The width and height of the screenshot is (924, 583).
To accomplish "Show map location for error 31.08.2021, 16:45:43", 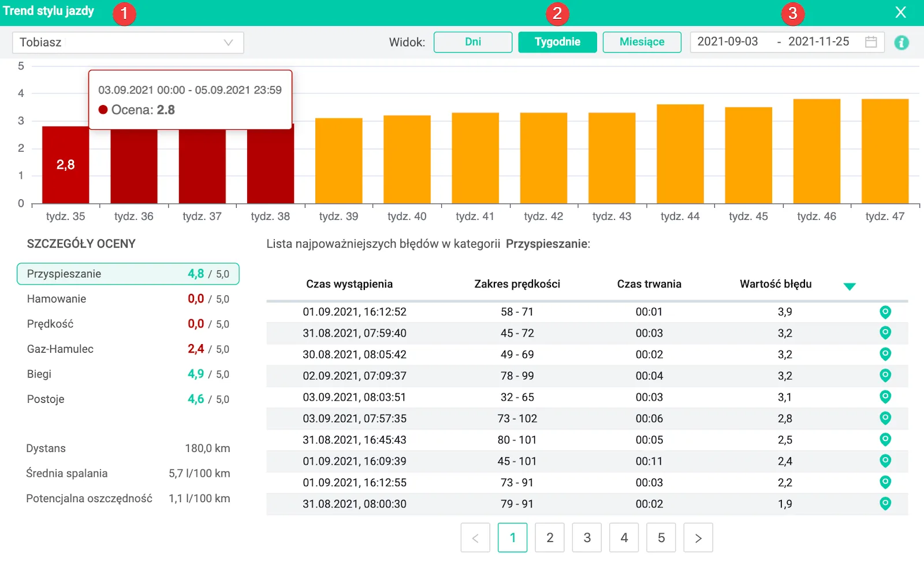I will [885, 440].
